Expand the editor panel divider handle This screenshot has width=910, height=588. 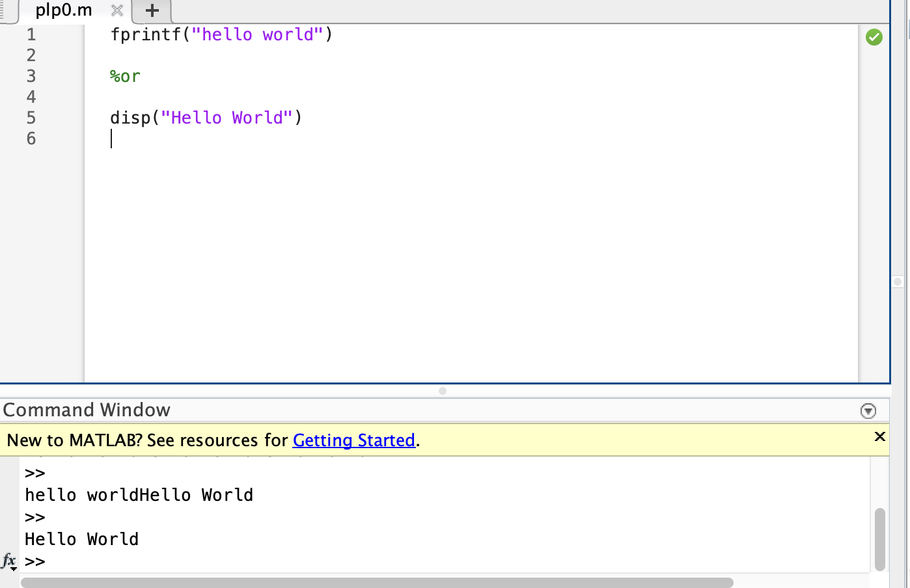[x=442, y=391]
